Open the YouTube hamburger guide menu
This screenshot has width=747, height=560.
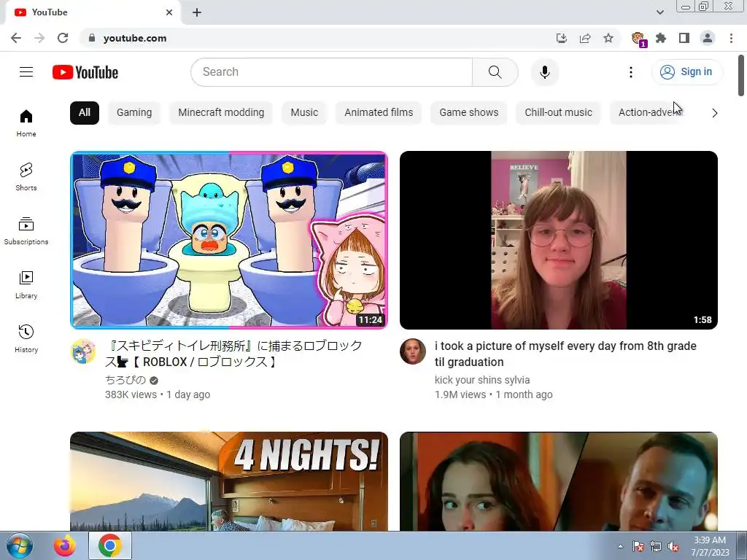pos(26,72)
